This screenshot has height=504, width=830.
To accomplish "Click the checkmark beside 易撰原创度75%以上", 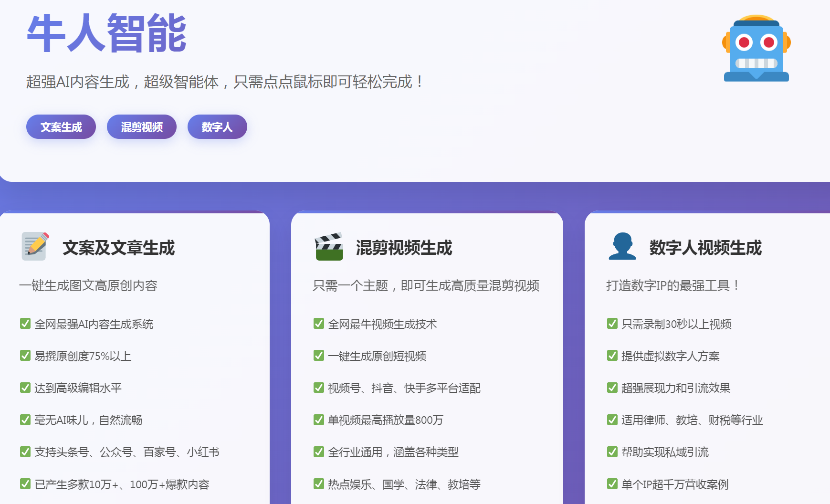I will click(25, 356).
